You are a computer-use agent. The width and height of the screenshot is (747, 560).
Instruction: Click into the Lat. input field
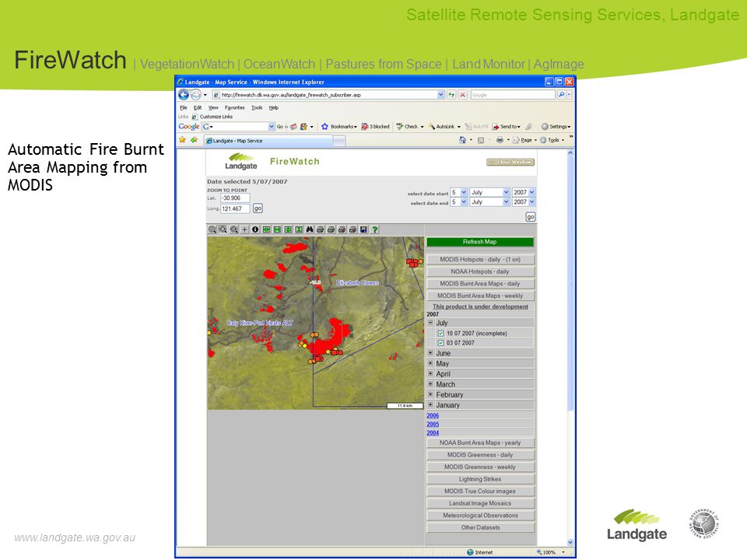(x=235, y=198)
